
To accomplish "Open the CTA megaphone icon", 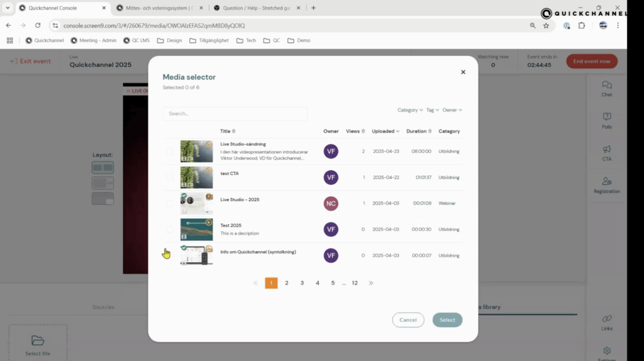I will tap(607, 149).
